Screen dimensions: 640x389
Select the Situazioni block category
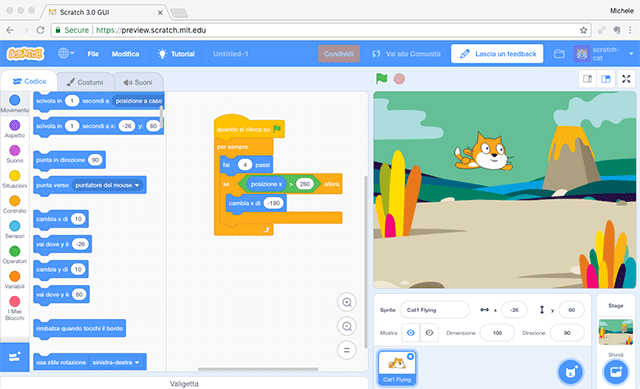[x=15, y=179]
